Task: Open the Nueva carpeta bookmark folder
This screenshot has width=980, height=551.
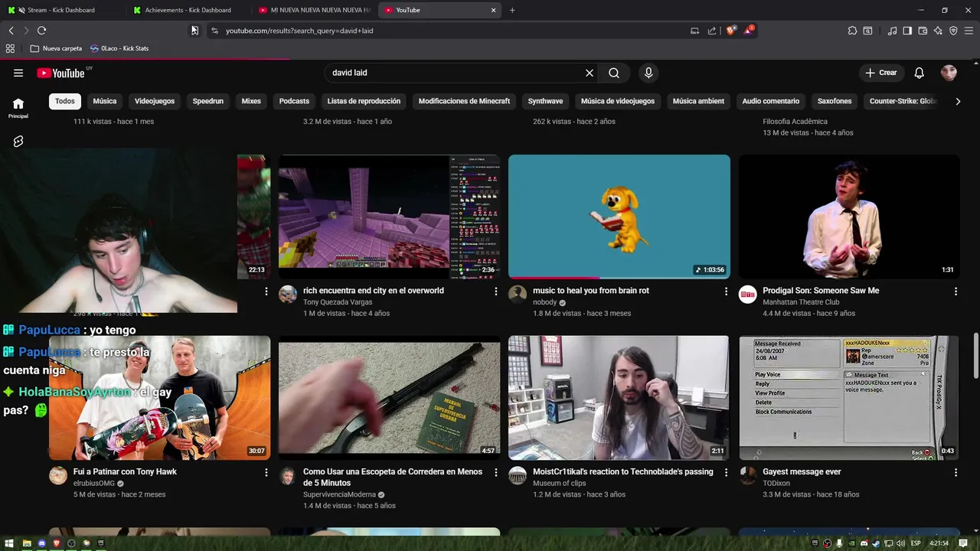Action: [x=56, y=48]
